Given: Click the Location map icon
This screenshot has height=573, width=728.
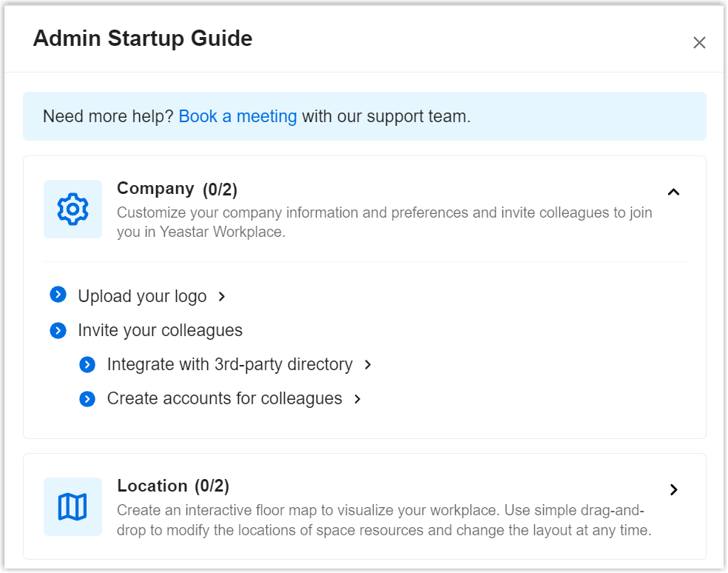Looking at the screenshot, I should click(73, 507).
